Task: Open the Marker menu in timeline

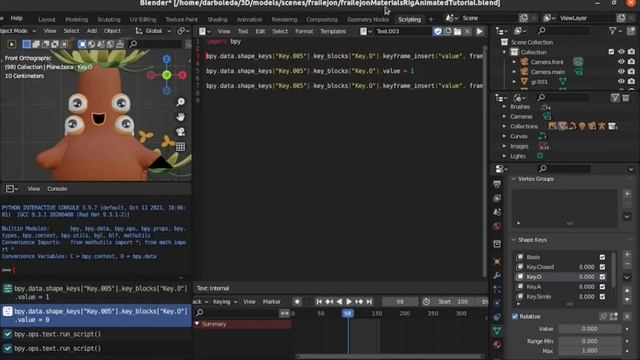Action: click(x=271, y=302)
